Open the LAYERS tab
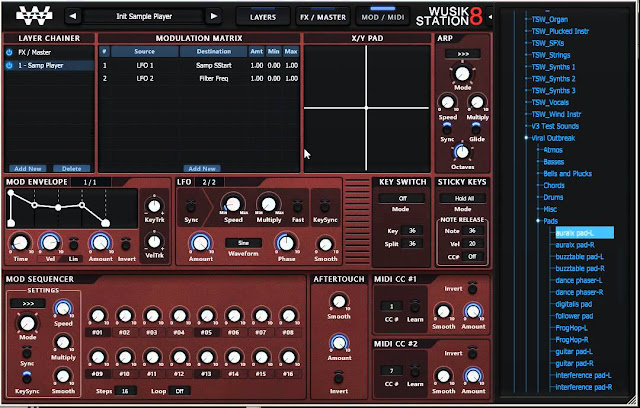Screen dimensions: 640x408 click(263, 17)
